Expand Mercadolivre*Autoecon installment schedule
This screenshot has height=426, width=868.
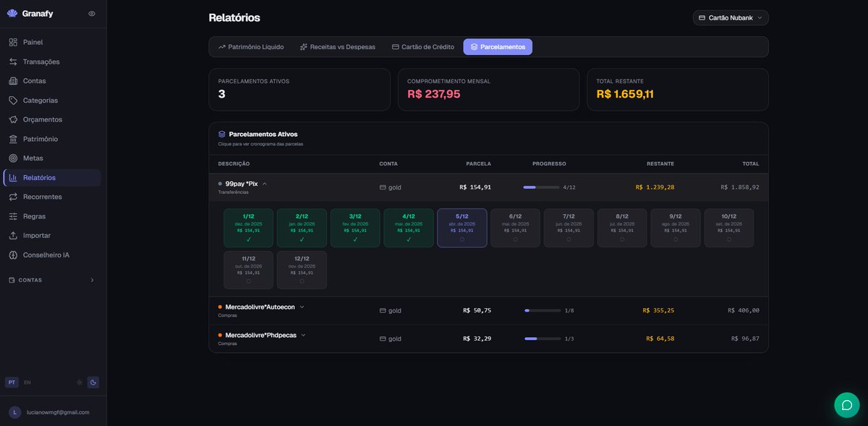tap(302, 307)
